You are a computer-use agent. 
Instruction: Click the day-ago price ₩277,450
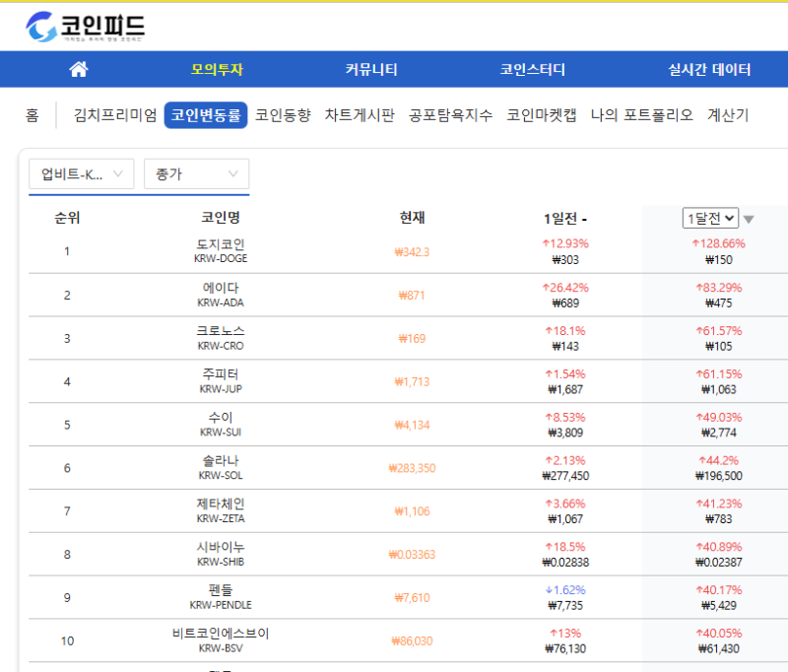pyautogui.click(x=565, y=476)
